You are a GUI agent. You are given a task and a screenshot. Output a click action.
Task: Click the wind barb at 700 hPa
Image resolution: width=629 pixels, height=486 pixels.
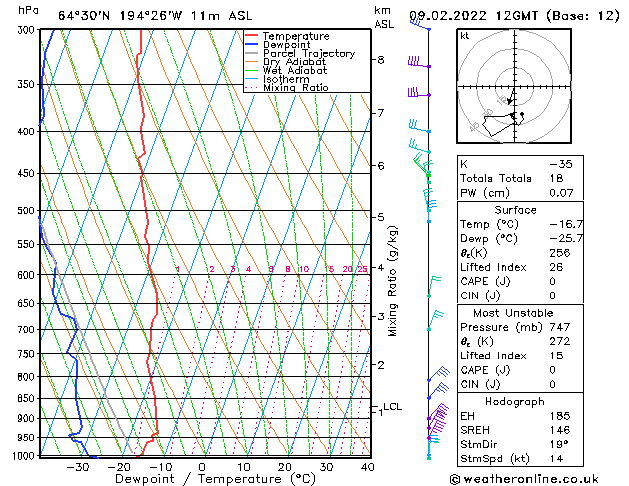coord(436,320)
